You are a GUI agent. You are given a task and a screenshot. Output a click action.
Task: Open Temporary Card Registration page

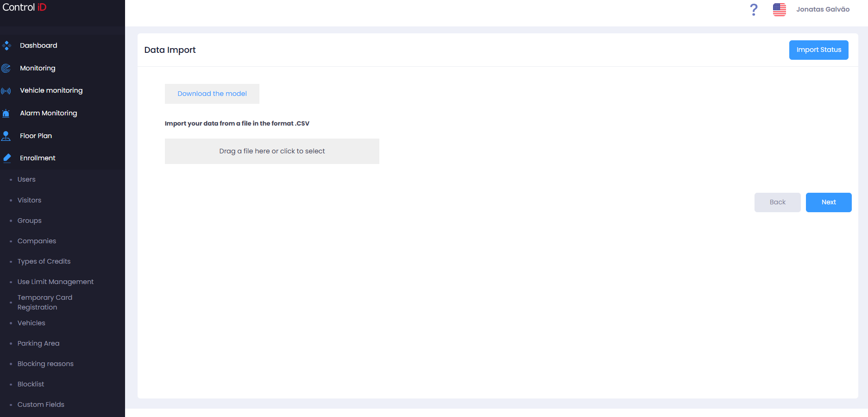[45, 302]
